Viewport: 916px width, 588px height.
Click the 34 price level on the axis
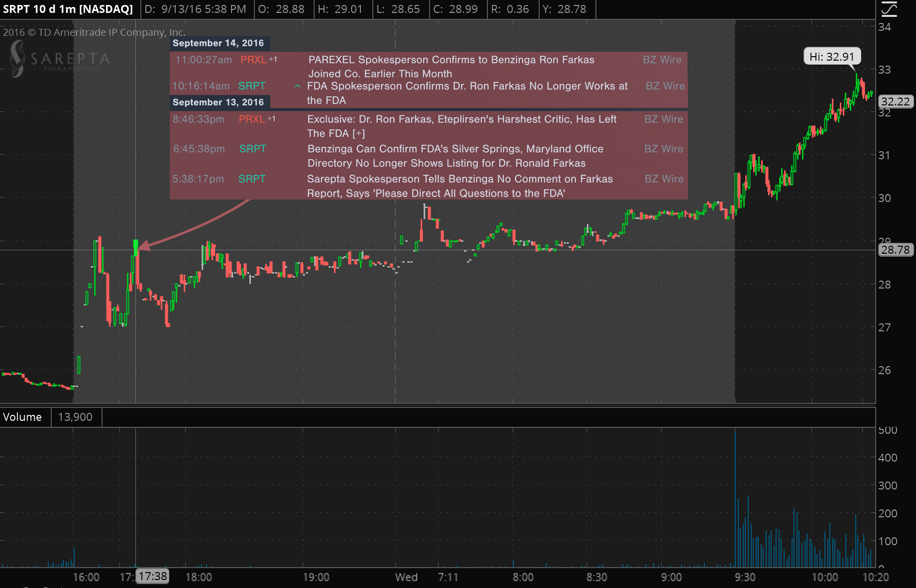pyautogui.click(x=885, y=27)
